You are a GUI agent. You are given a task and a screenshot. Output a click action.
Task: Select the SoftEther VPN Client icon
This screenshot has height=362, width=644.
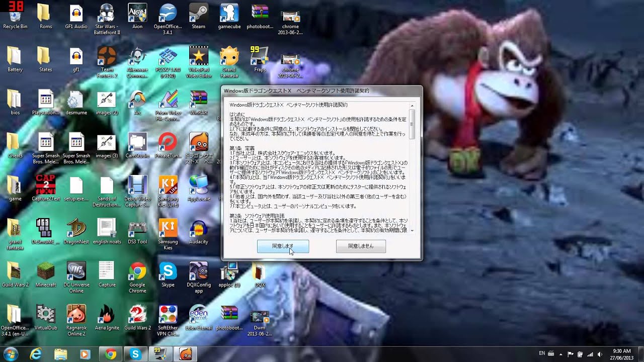[x=168, y=321]
